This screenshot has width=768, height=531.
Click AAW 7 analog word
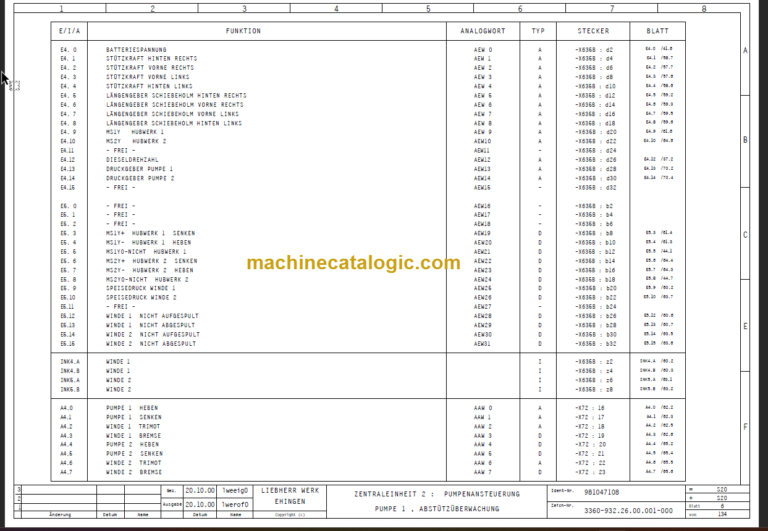[x=482, y=472]
